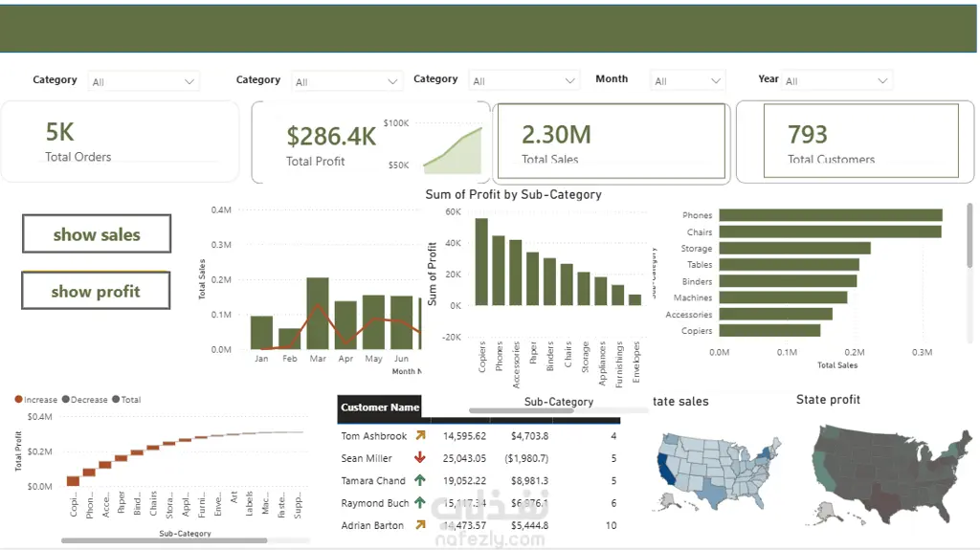Select the Machines bar in sales chart
Screen dimensions: 980x550
[x=783, y=297]
